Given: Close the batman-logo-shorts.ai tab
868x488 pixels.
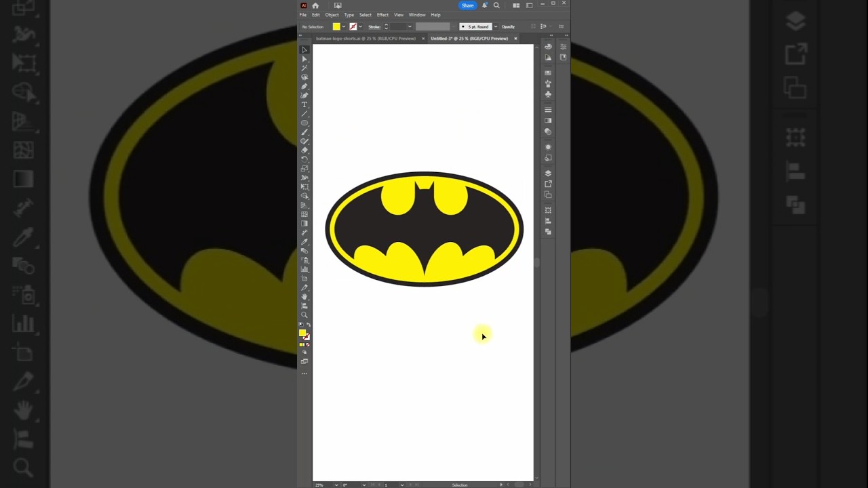Looking at the screenshot, I should pos(423,39).
